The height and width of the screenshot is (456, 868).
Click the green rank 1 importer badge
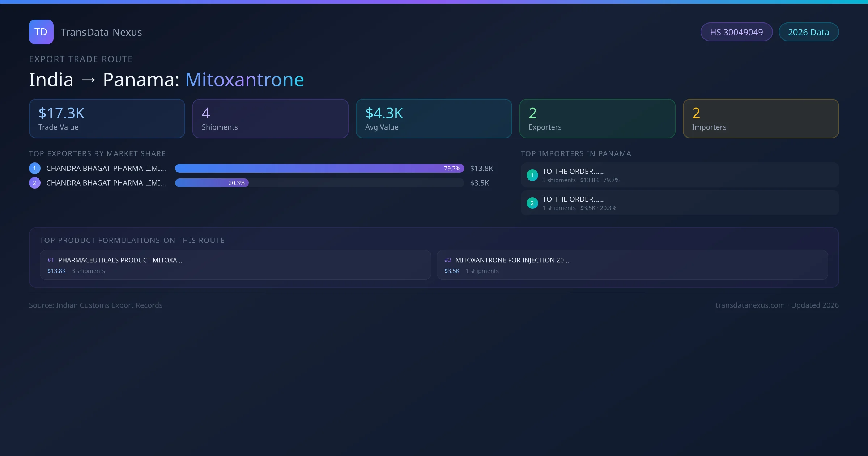click(532, 175)
